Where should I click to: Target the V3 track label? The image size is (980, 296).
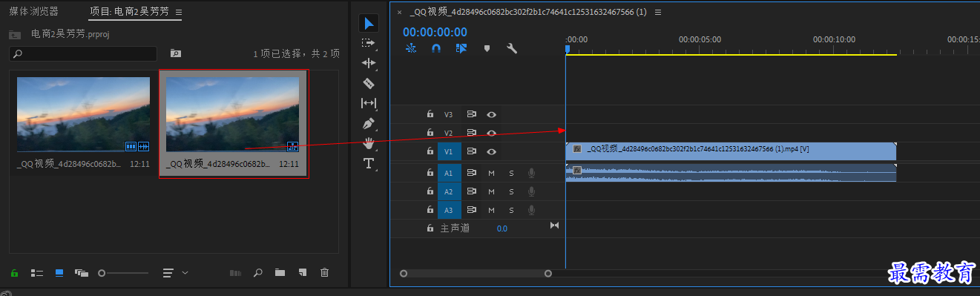[448, 115]
